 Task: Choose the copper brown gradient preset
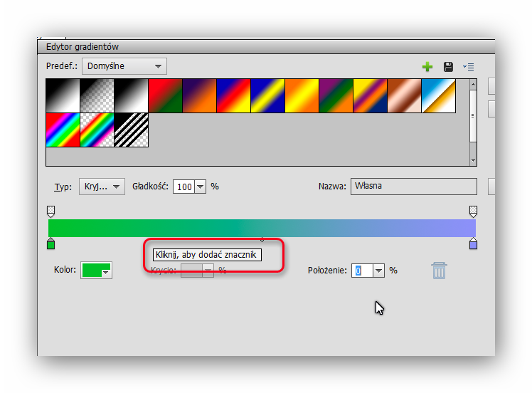point(405,96)
